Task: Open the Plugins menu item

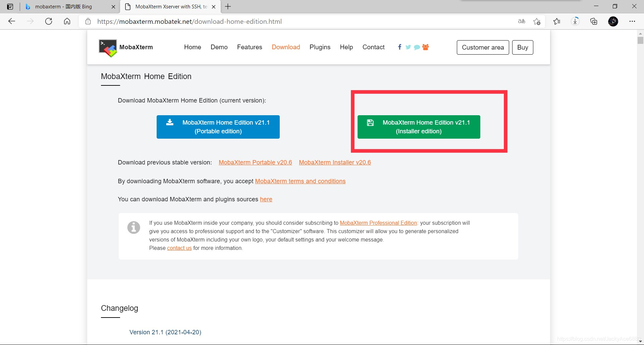Action: [x=320, y=47]
